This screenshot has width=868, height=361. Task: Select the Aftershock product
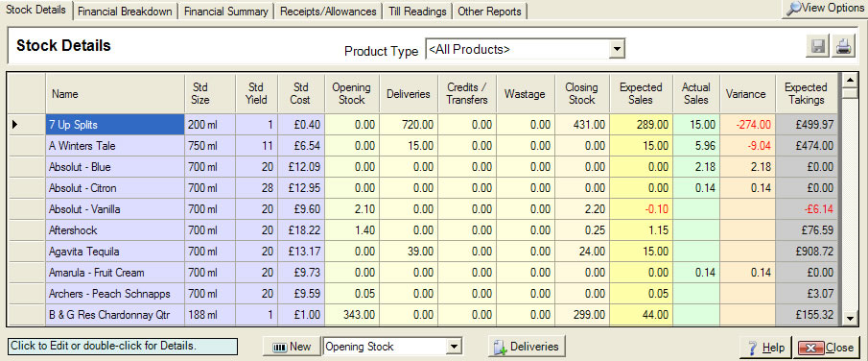(114, 230)
